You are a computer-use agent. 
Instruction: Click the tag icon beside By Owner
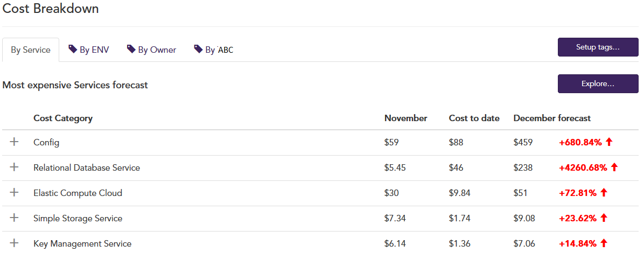coord(131,49)
